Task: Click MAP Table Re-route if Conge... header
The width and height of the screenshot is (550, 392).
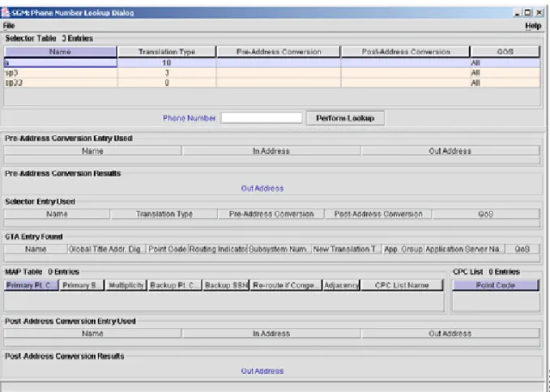Action: [286, 285]
